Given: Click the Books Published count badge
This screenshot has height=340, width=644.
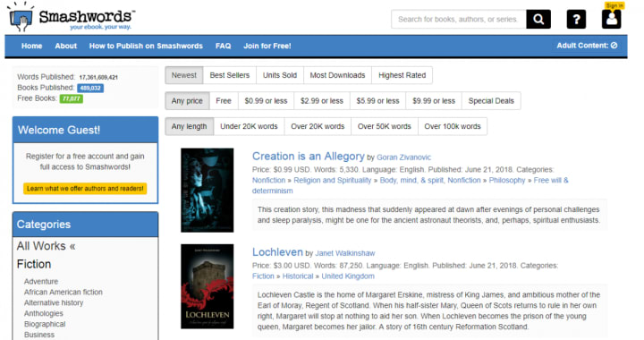Looking at the screenshot, I should coord(90,88).
